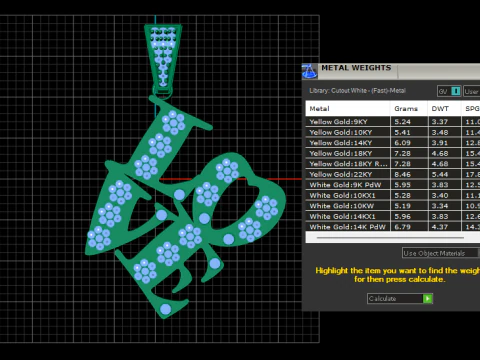The height and width of the screenshot is (360, 480).
Task: Click the 5.24 grams value for 9KY
Action: (402, 122)
